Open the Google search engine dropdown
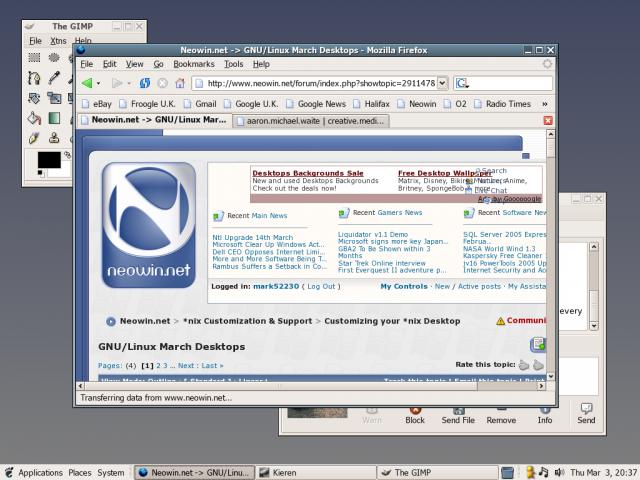Viewport: 640px width, 480px height. pyautogui.click(x=462, y=84)
